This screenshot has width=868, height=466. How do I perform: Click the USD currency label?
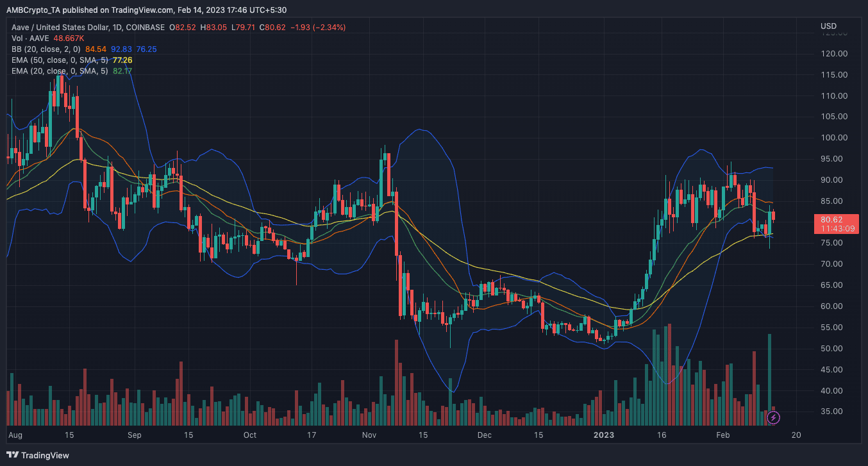[828, 26]
